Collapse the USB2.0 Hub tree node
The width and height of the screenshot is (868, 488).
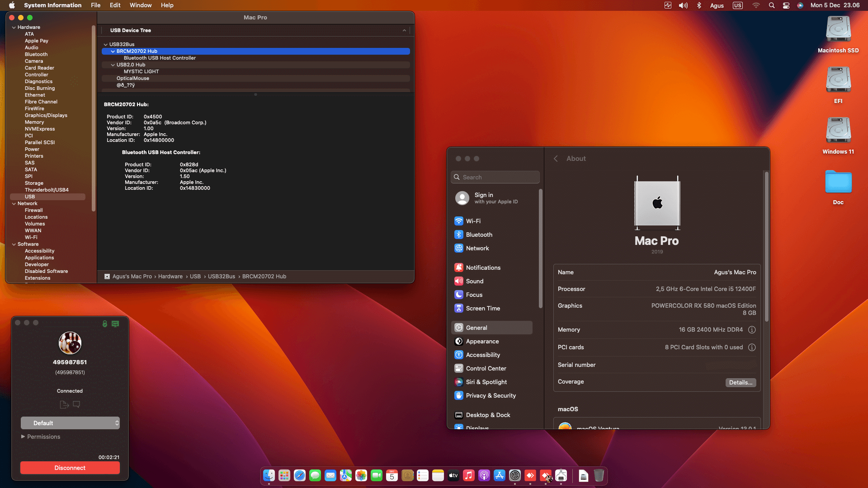[x=113, y=65]
